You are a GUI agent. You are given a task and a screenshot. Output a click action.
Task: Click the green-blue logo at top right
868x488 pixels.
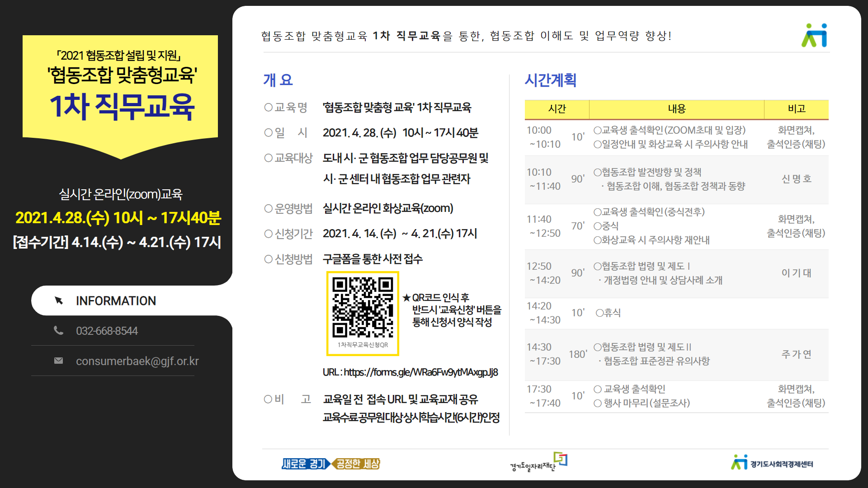coord(814,35)
